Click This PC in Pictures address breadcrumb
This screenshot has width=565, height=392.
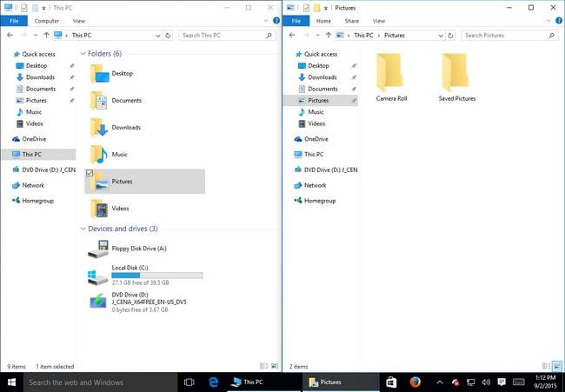coord(363,36)
